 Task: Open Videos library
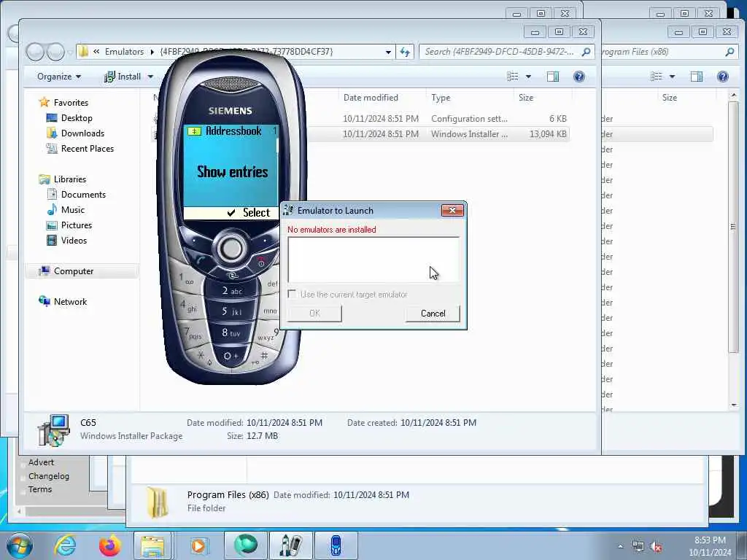74,241
